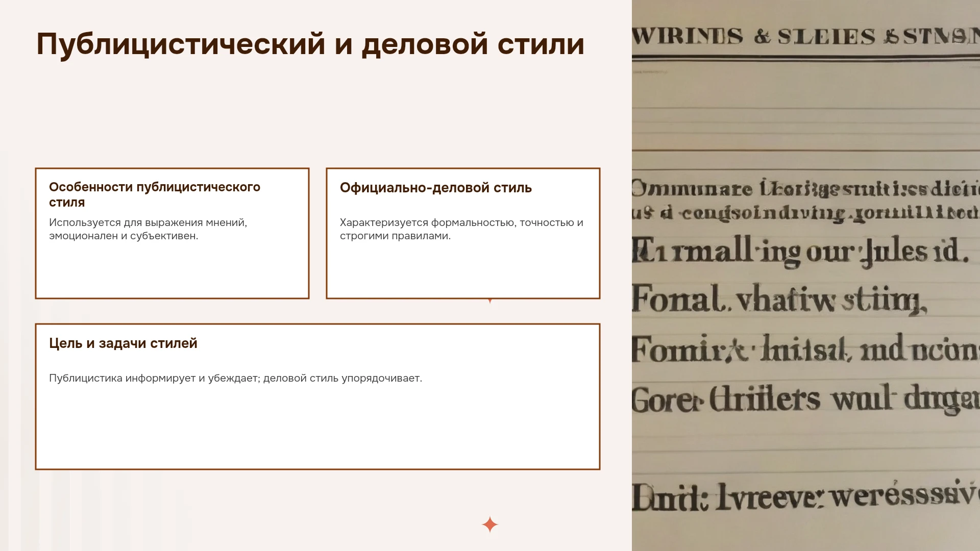Select the Официально-деловой стиль card border

(463, 233)
